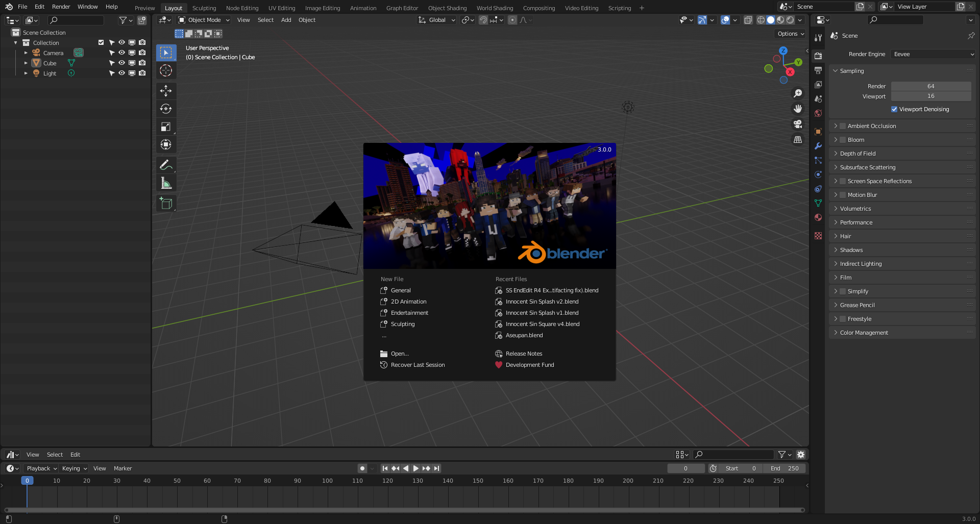
Task: Pin the Scene properties panel
Action: tap(971, 36)
